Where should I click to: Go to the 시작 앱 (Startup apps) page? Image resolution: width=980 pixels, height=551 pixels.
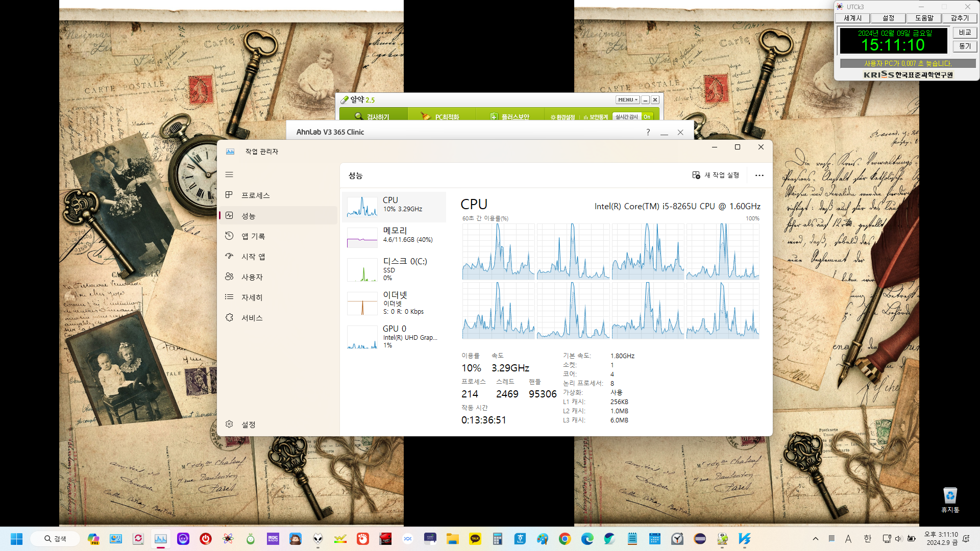point(278,257)
